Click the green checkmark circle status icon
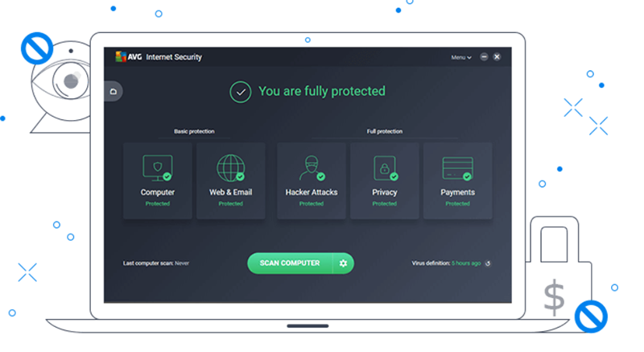This screenshot has height=352, width=644. pos(240,92)
